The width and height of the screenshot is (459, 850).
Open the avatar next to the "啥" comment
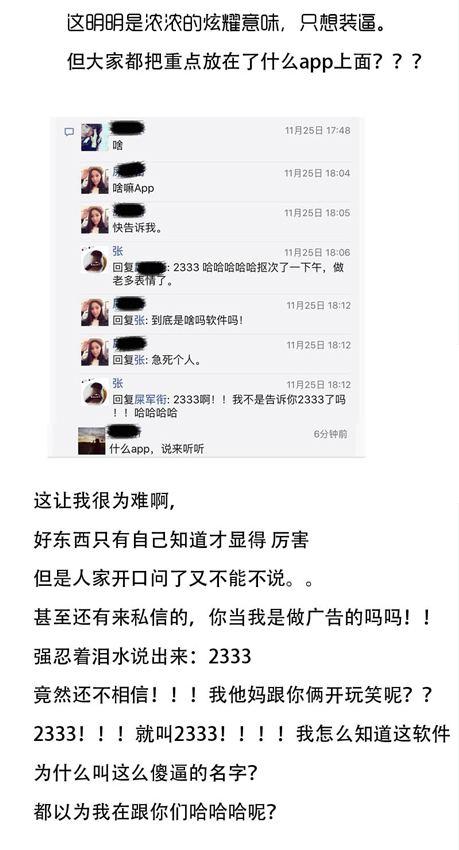[92, 137]
